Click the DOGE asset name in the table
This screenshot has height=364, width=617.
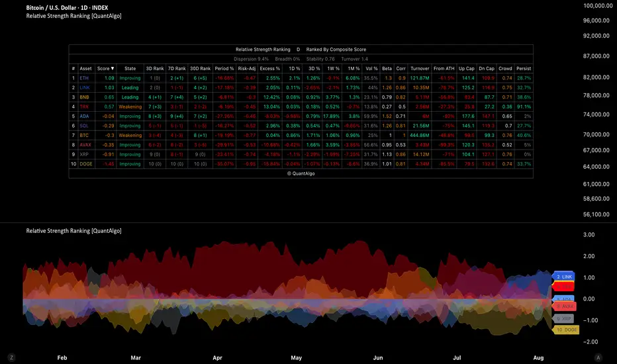click(x=86, y=164)
